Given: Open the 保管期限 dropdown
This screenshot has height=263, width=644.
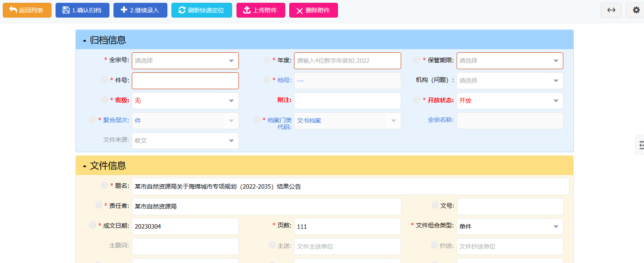Looking at the screenshot, I should click(x=510, y=61).
